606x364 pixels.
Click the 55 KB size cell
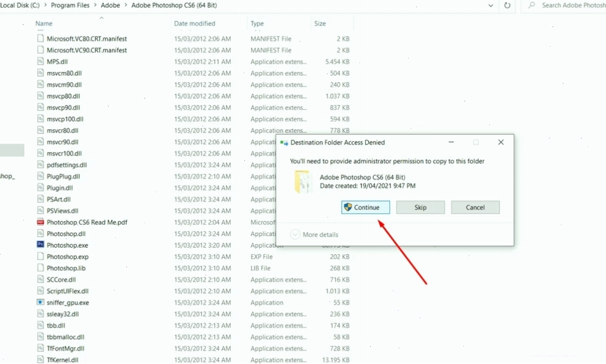pos(341,302)
